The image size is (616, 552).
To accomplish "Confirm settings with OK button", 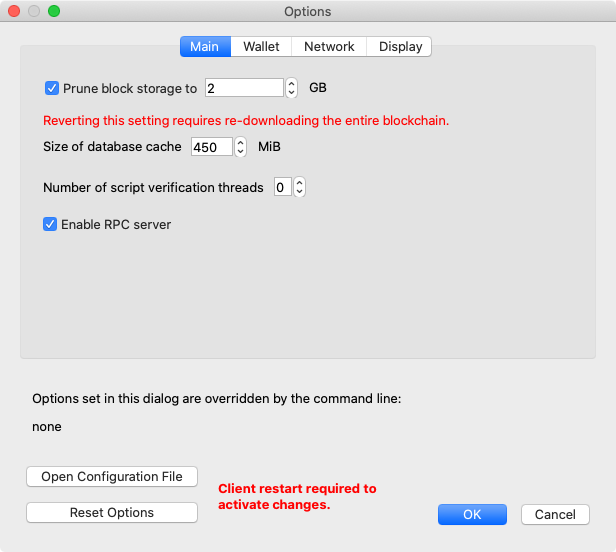I will 472,515.
